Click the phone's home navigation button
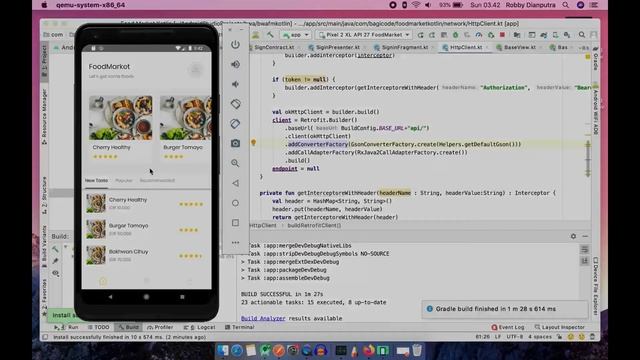The image size is (640, 360). click(x=146, y=297)
